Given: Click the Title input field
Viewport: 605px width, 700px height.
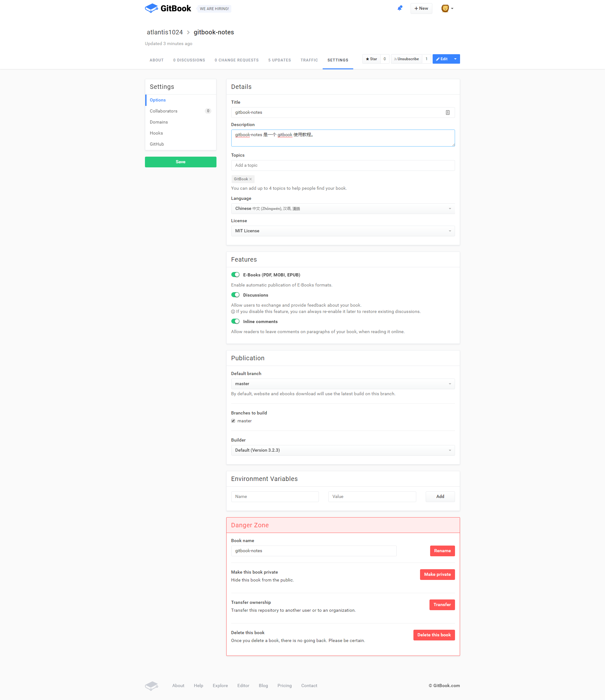Looking at the screenshot, I should pyautogui.click(x=343, y=113).
